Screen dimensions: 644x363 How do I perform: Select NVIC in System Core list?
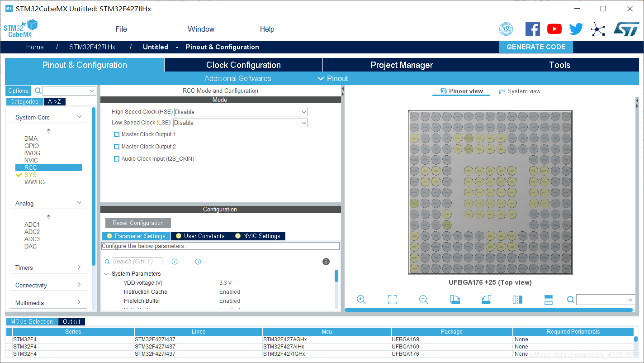pos(31,160)
